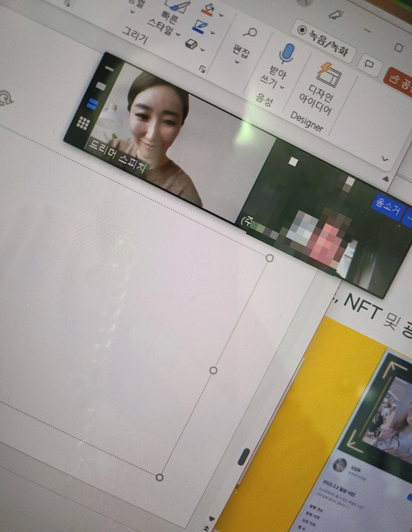
Task: Maximize the PowerPoint window
Action: click(x=399, y=48)
